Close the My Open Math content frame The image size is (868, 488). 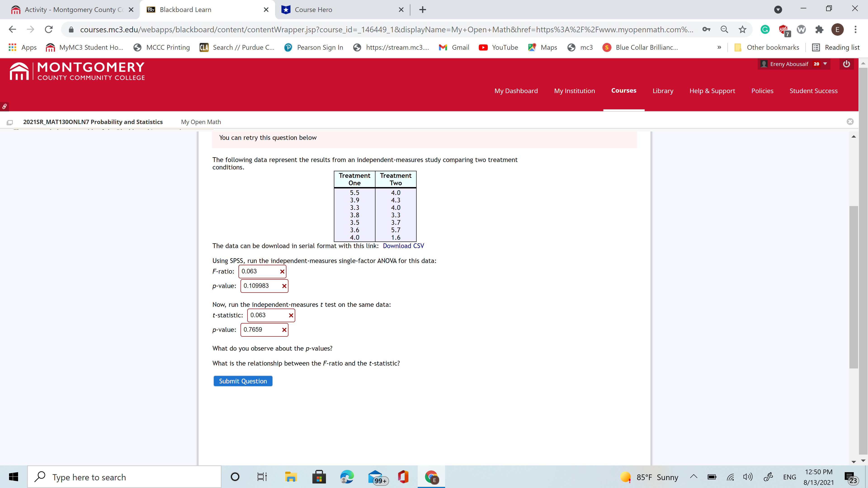850,122
